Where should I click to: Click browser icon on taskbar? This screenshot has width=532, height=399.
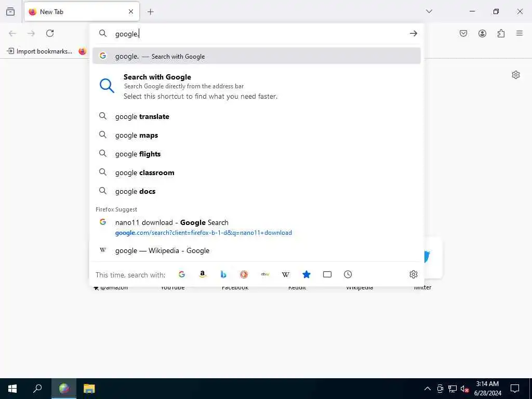(64, 389)
